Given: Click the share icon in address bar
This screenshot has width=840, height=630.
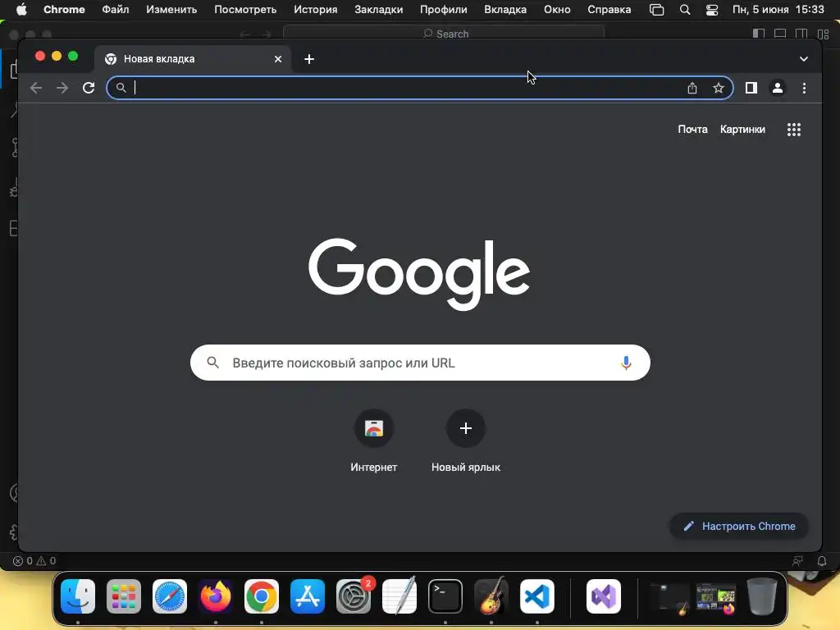Looking at the screenshot, I should [x=692, y=88].
